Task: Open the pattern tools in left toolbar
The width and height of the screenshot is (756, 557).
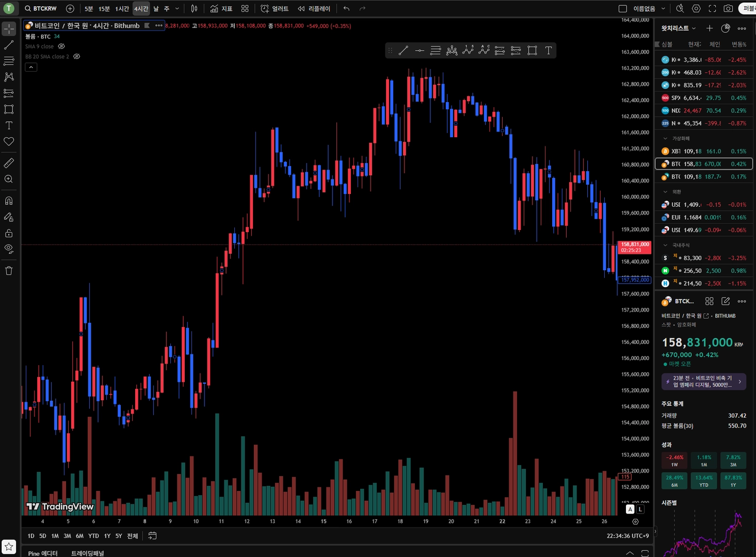Action: coord(9,77)
